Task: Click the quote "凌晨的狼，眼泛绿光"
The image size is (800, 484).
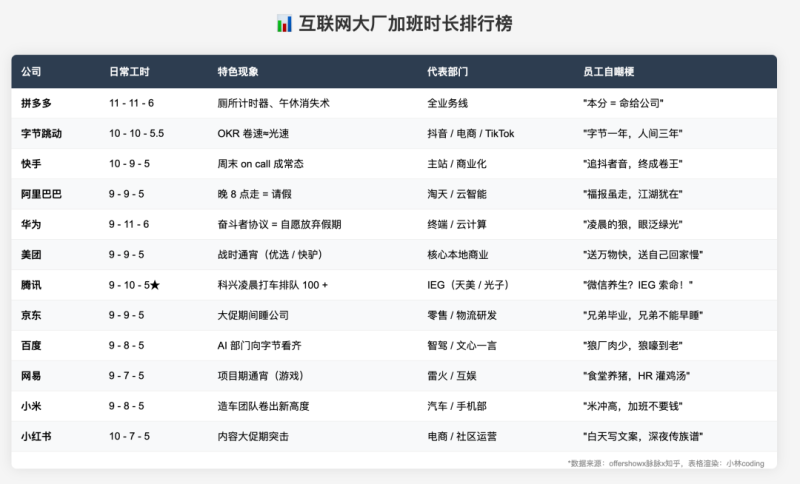Action: pos(633,224)
